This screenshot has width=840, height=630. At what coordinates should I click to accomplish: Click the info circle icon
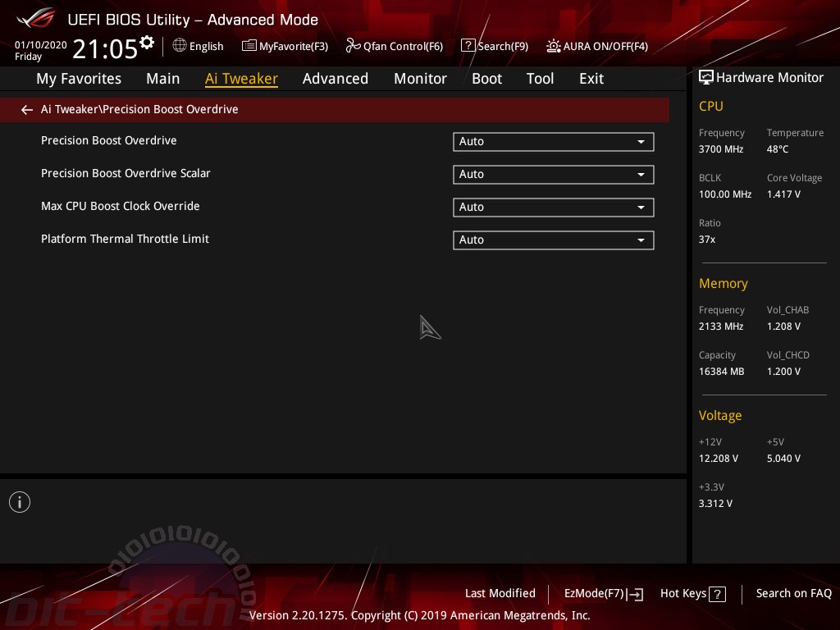[x=20, y=502]
